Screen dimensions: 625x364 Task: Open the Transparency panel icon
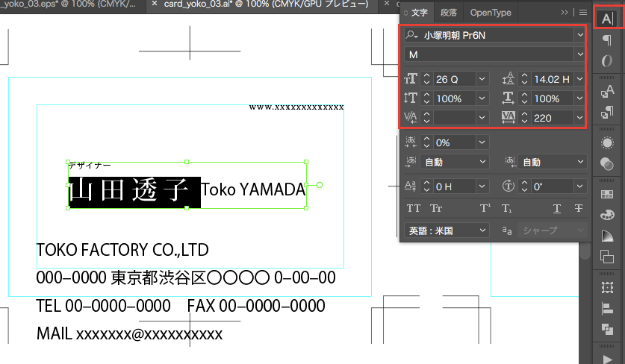607,163
